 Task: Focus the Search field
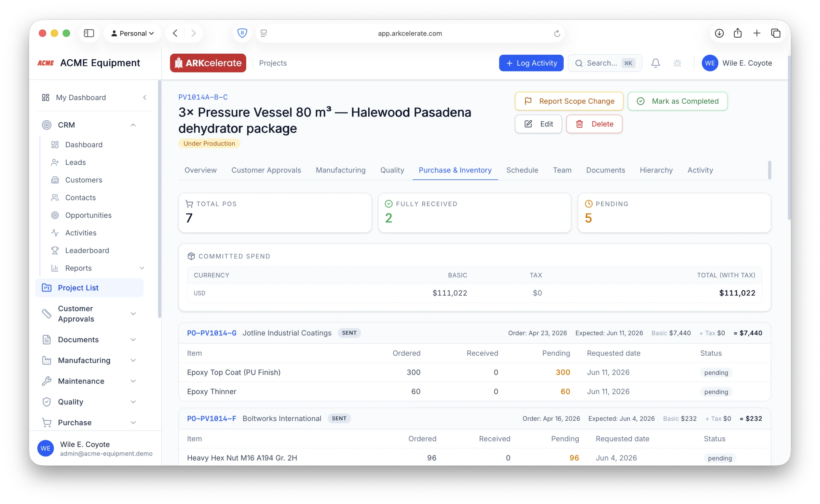click(x=605, y=63)
